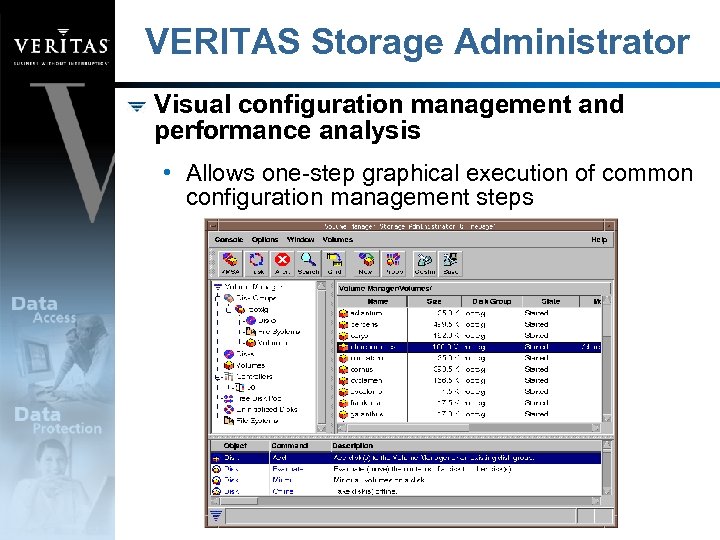Click the Free Disk Pool icon
720x540 pixels.
coord(228,399)
